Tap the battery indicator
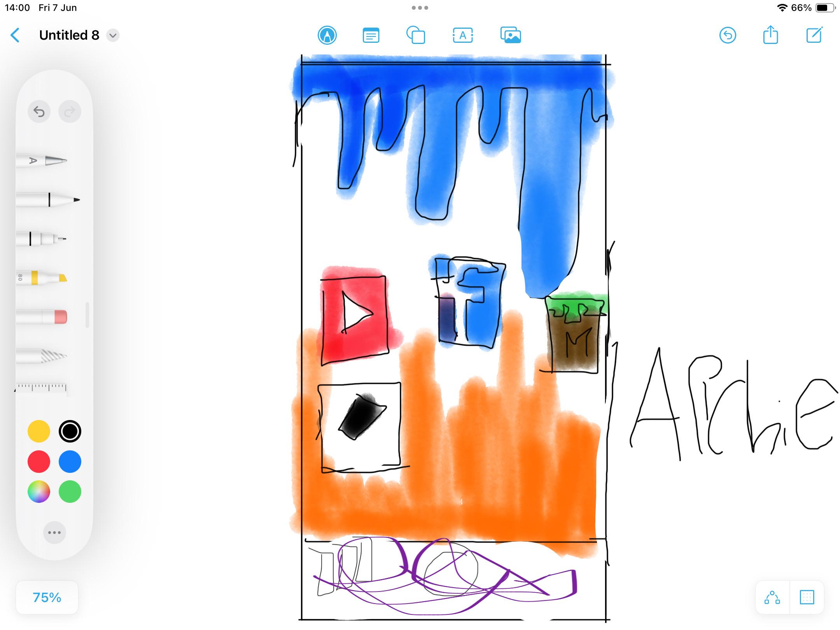Screen dimensions: 840x630 click(x=826, y=8)
